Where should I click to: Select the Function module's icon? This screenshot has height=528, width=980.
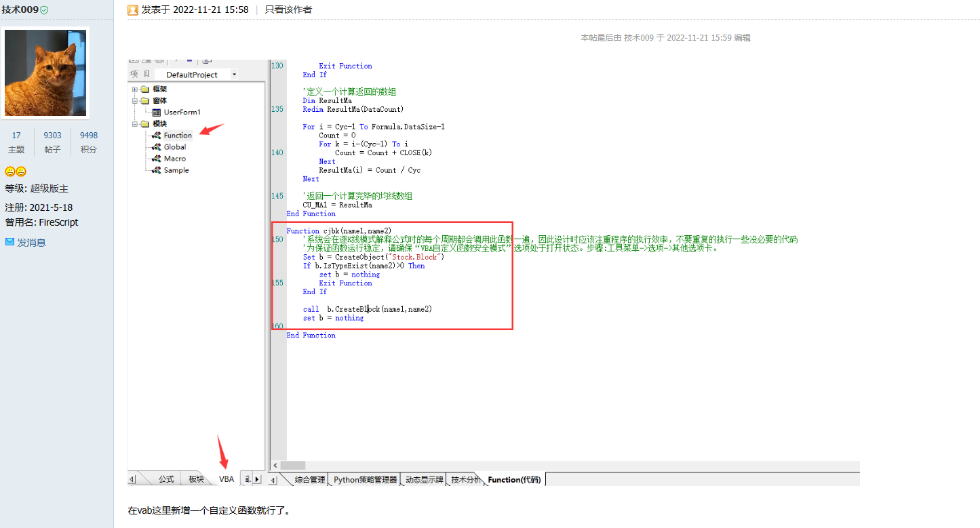(157, 136)
